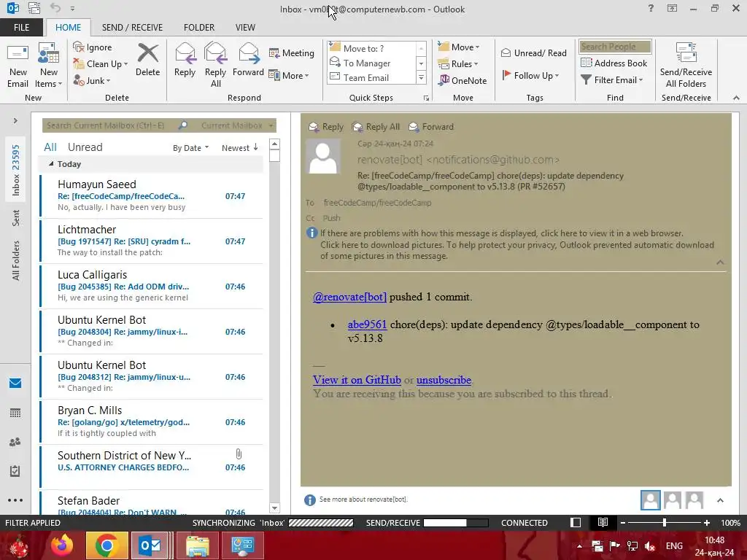The height and width of the screenshot is (560, 747).
Task: Open the Filter Email dropdown
Action: pyautogui.click(x=612, y=79)
